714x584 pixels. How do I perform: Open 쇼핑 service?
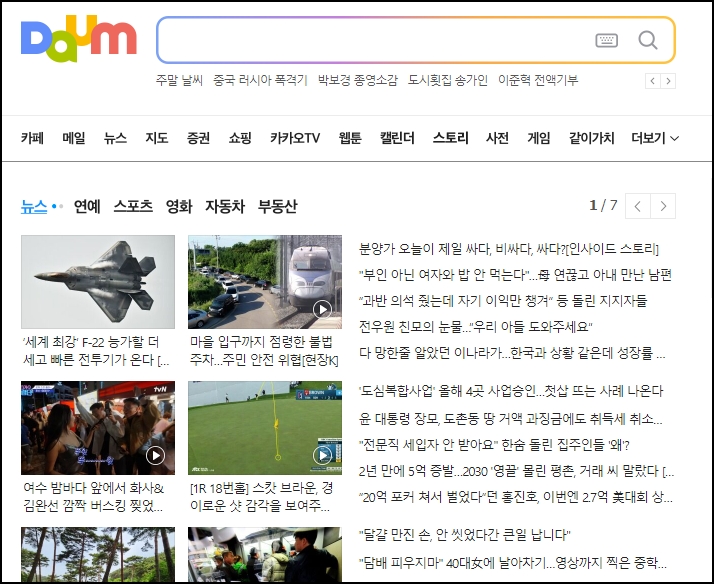[240, 138]
